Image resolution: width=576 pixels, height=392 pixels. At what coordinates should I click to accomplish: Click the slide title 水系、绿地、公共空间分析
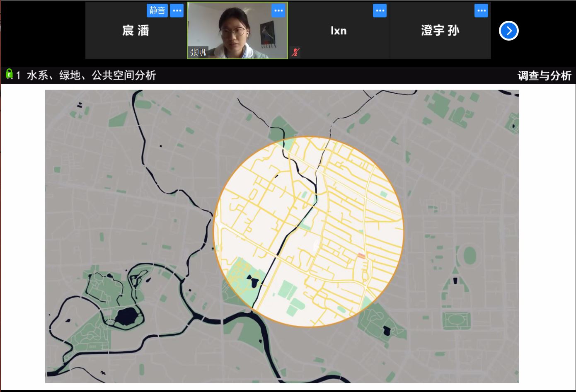[91, 75]
